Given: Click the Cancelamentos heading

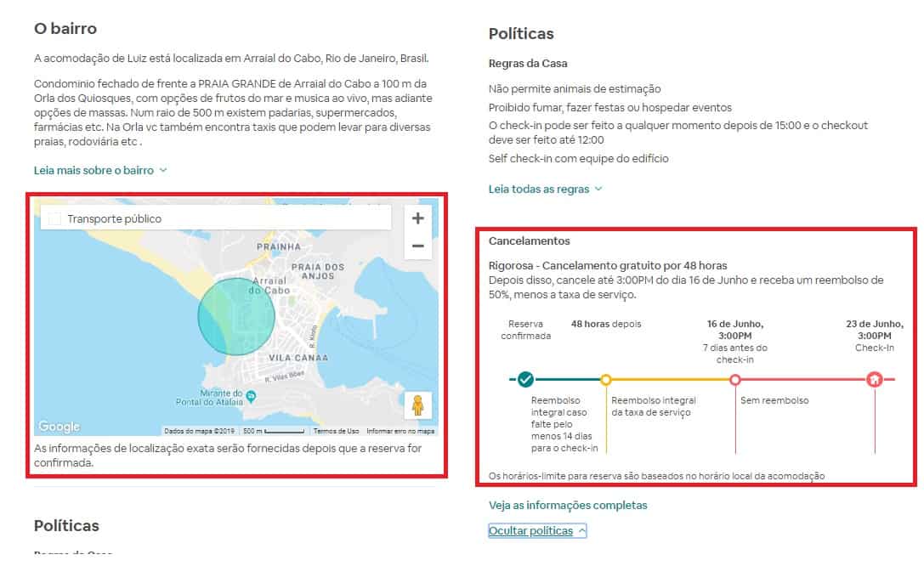Looking at the screenshot, I should click(530, 241).
